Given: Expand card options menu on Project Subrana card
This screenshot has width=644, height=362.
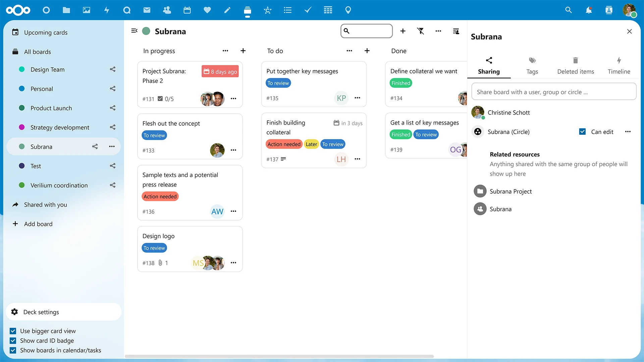Looking at the screenshot, I should point(234,98).
